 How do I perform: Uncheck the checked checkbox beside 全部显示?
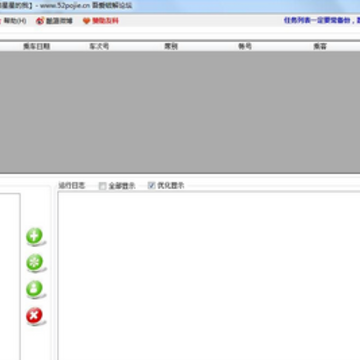point(152,185)
